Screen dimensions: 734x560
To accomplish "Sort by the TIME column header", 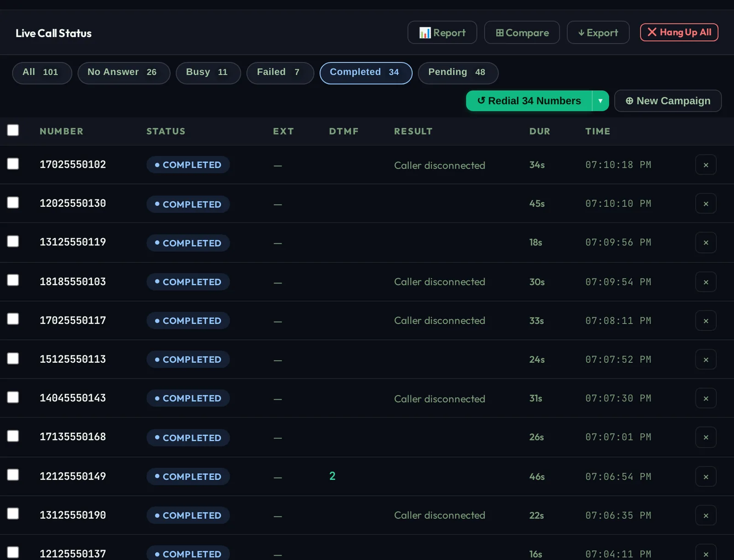I will [x=598, y=132].
